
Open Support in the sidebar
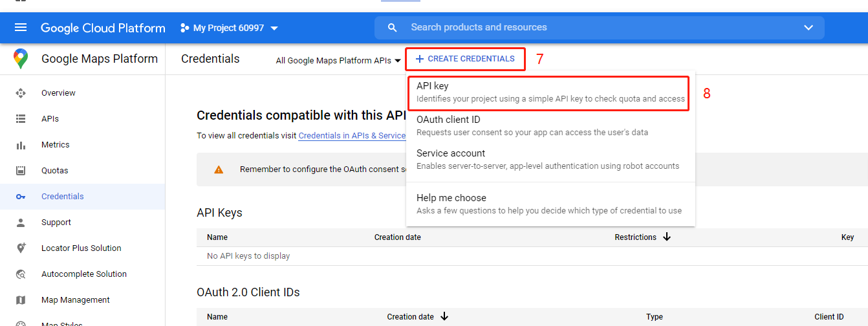click(56, 223)
